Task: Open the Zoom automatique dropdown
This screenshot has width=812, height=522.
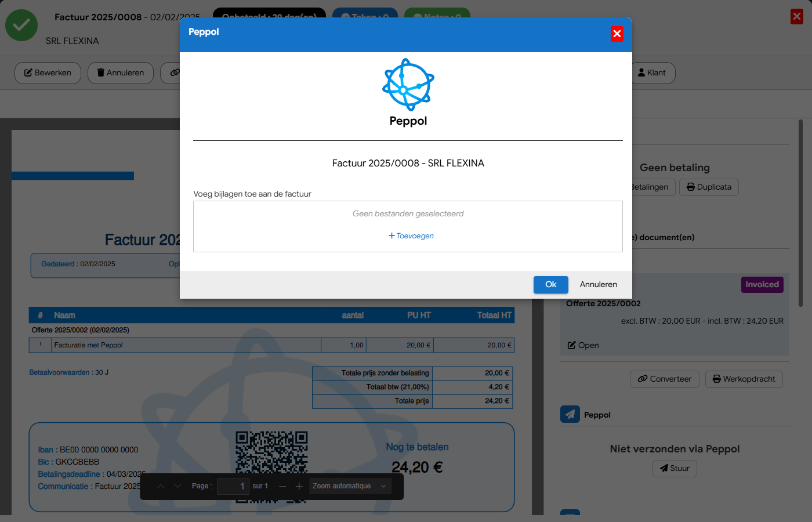Action: [x=350, y=486]
